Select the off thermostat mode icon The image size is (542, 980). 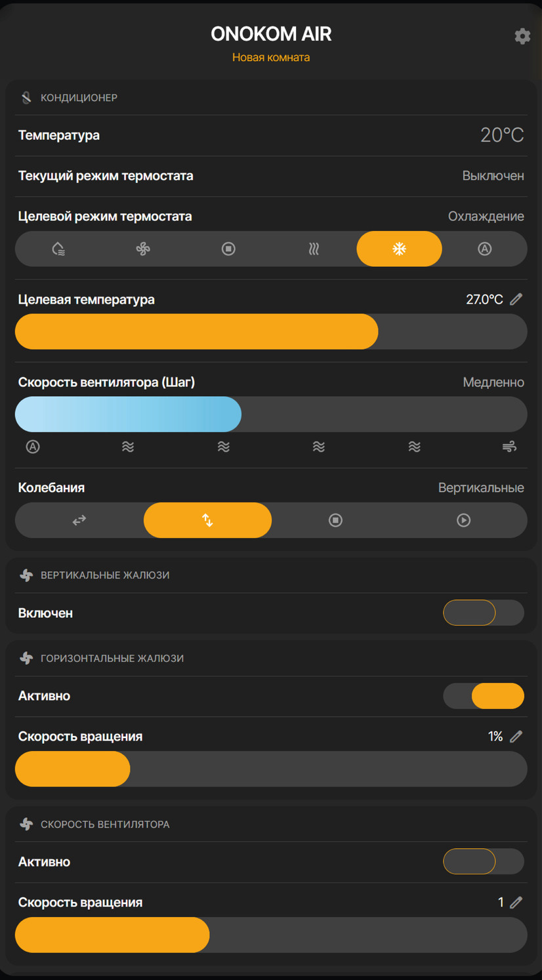point(228,249)
